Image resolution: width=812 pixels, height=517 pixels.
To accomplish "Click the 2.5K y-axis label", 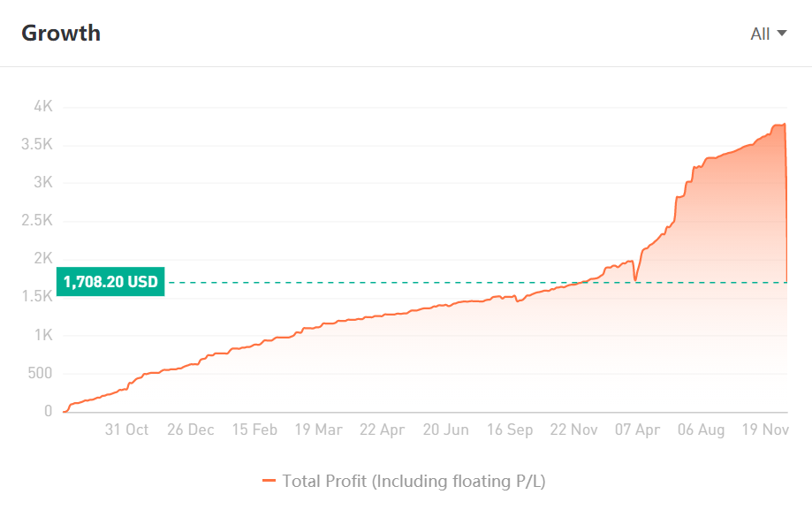I will point(37,221).
